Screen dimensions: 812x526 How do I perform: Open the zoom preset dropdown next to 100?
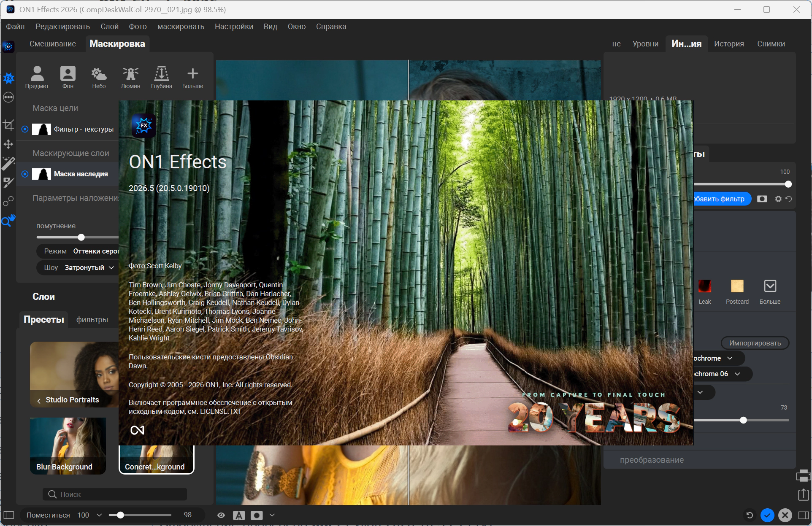pyautogui.click(x=99, y=515)
